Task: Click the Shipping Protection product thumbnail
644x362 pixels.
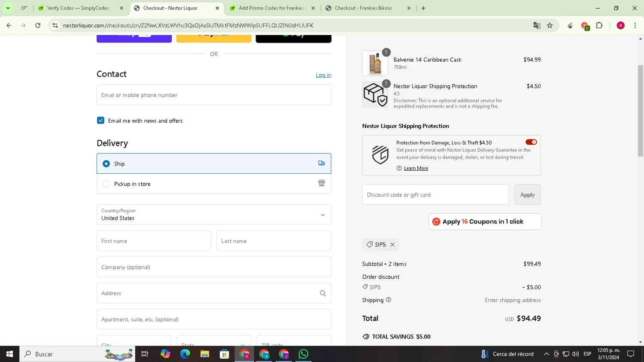Action: [x=375, y=94]
